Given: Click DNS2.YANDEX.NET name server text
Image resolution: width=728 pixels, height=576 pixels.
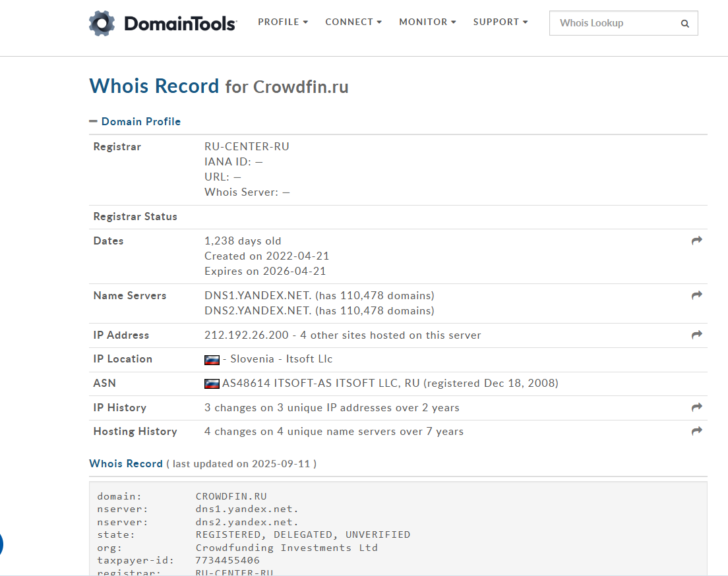Looking at the screenshot, I should [258, 311].
